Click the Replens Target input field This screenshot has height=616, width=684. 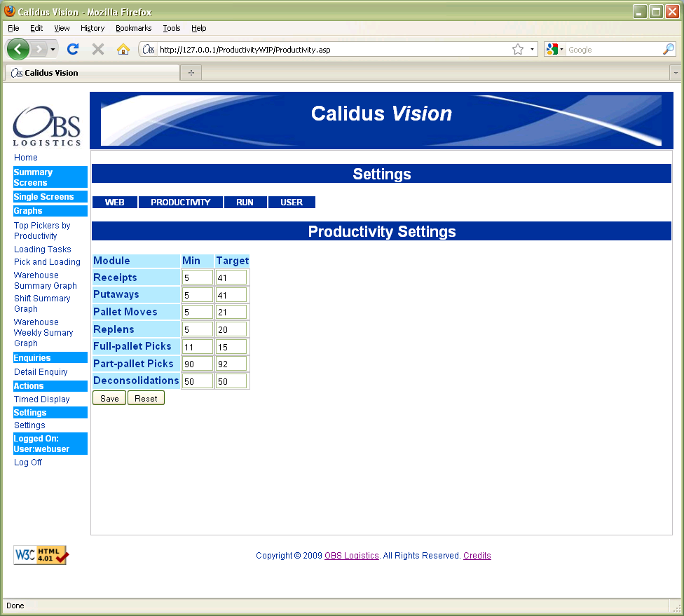tap(231, 329)
